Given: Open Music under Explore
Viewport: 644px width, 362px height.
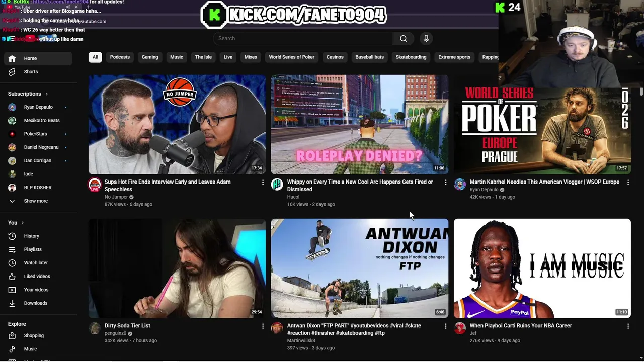Looking at the screenshot, I should [38, 349].
